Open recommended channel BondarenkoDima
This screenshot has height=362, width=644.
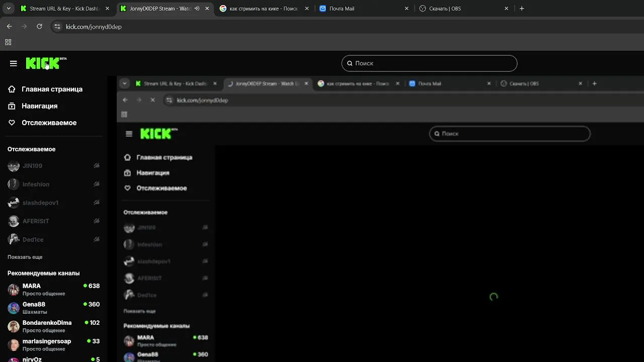54,326
